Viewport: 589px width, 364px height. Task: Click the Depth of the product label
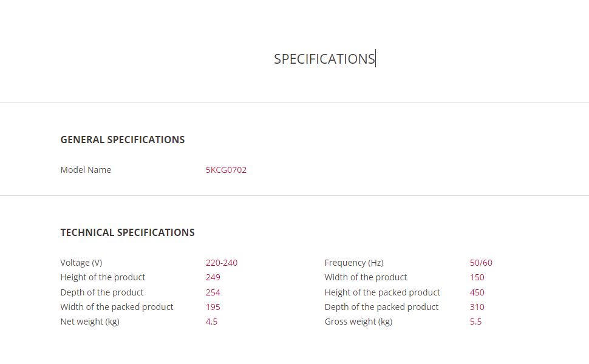coord(102,292)
